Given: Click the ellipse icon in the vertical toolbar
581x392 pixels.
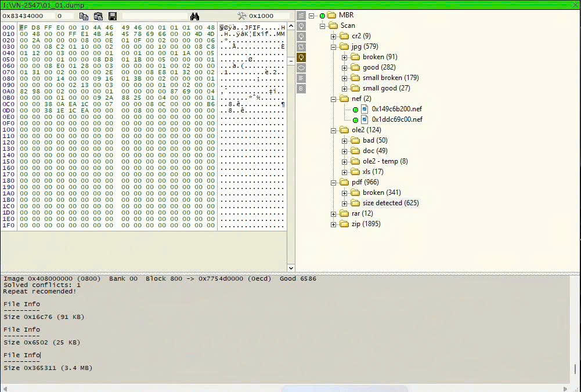Looking at the screenshot, I should click(301, 68).
